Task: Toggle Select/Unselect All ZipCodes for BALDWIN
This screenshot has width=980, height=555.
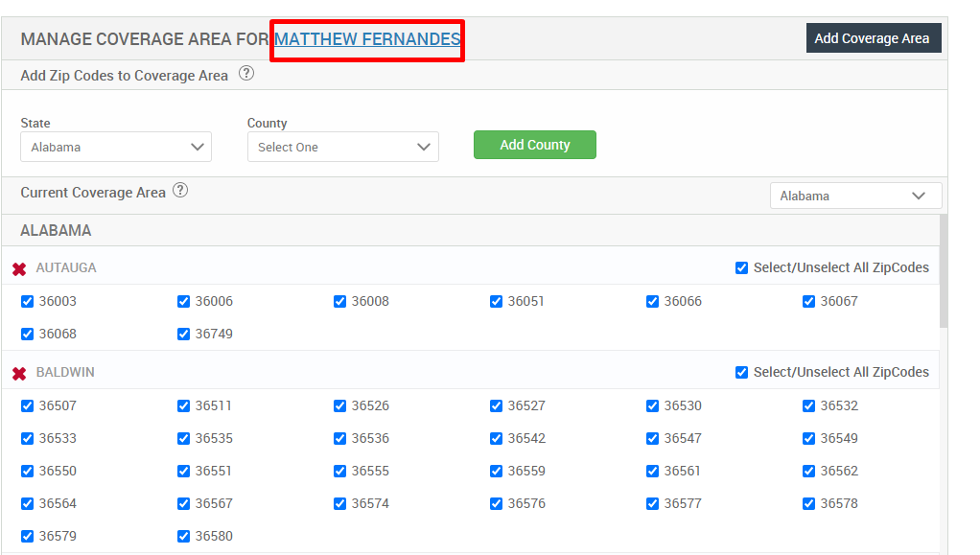Action: [x=741, y=372]
